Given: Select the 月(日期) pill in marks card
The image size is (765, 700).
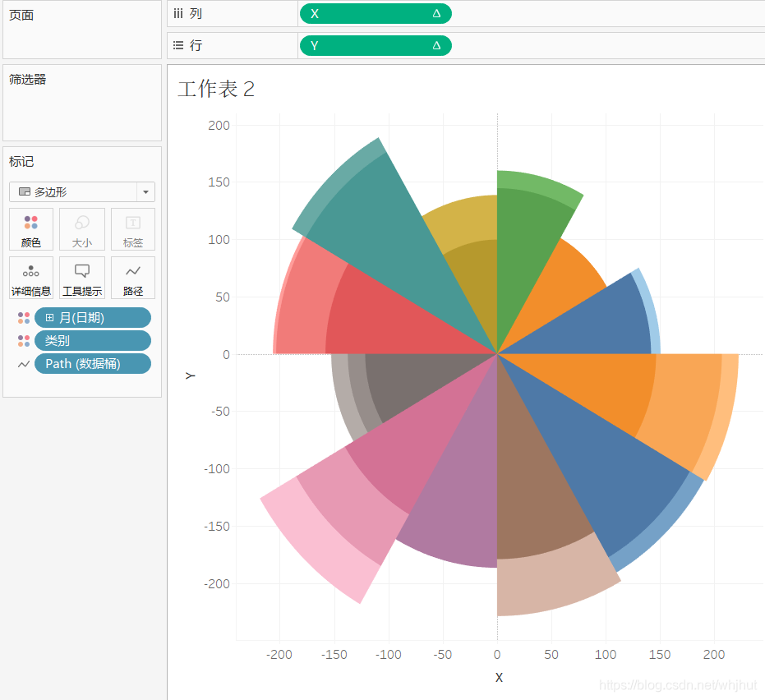Looking at the screenshot, I should click(x=93, y=318).
